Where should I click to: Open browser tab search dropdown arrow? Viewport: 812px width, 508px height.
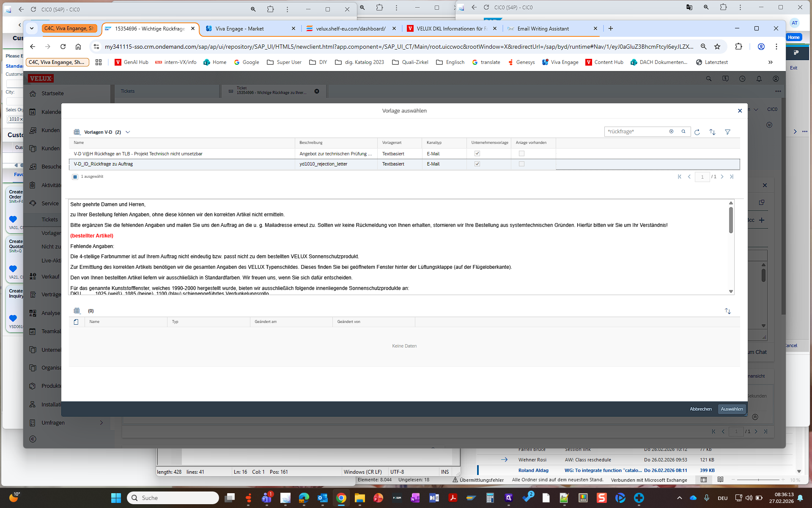[32, 28]
